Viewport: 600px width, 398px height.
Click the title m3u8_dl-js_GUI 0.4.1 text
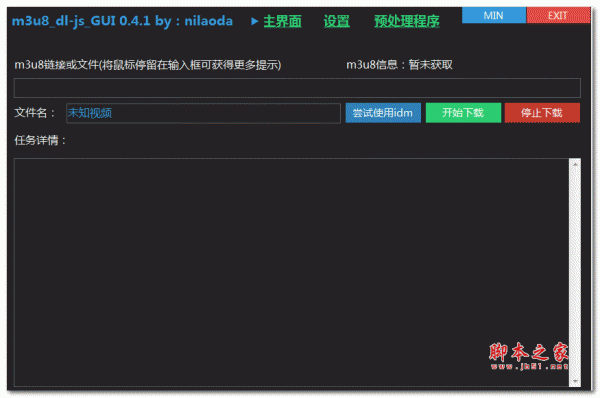(x=81, y=21)
